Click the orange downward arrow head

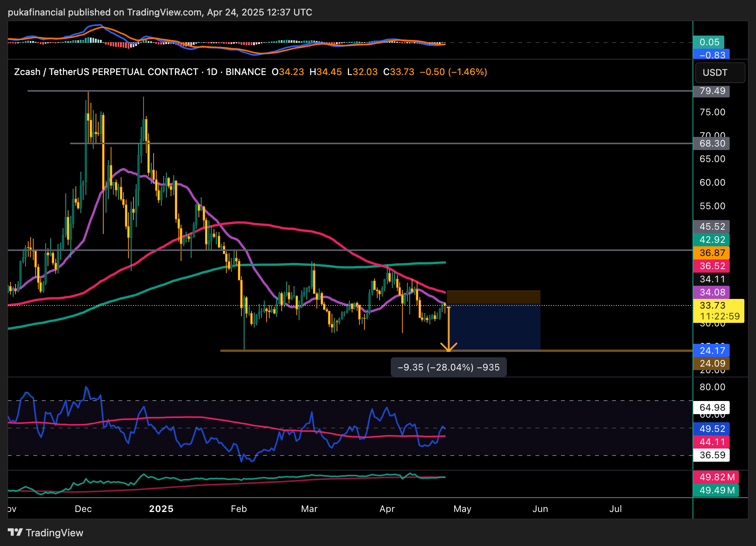449,347
